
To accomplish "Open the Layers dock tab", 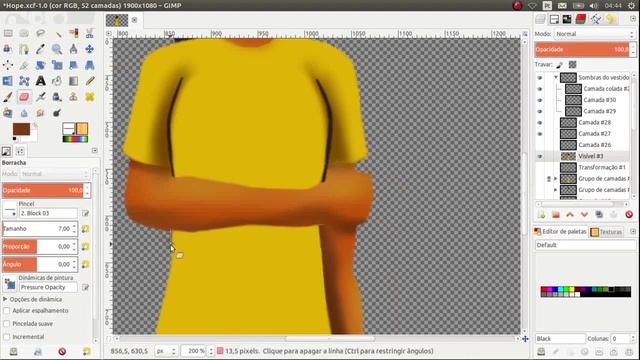I will coord(540,19).
